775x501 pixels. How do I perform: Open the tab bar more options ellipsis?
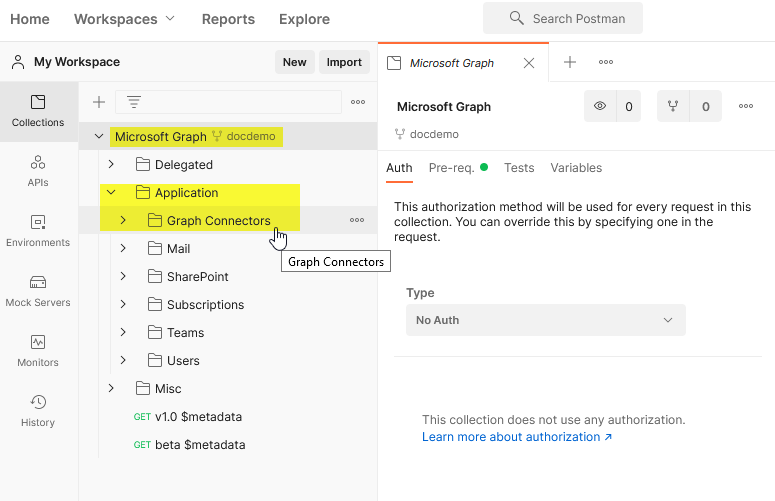pyautogui.click(x=606, y=62)
